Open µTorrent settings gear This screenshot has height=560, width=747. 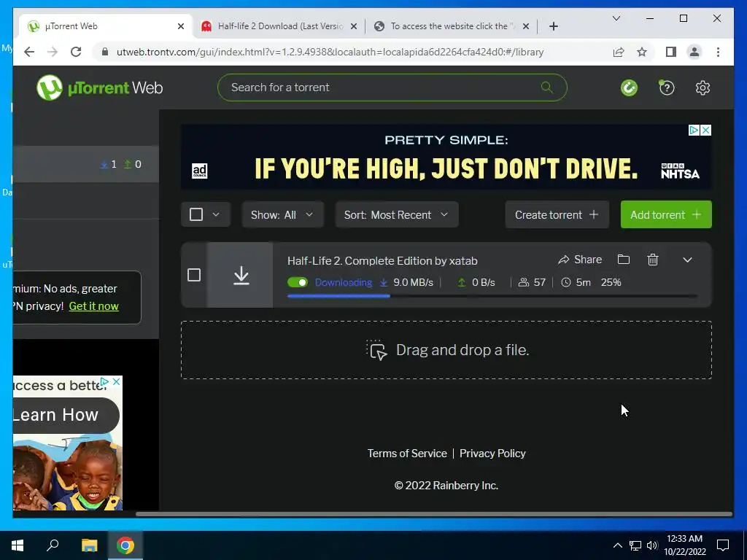703,87
